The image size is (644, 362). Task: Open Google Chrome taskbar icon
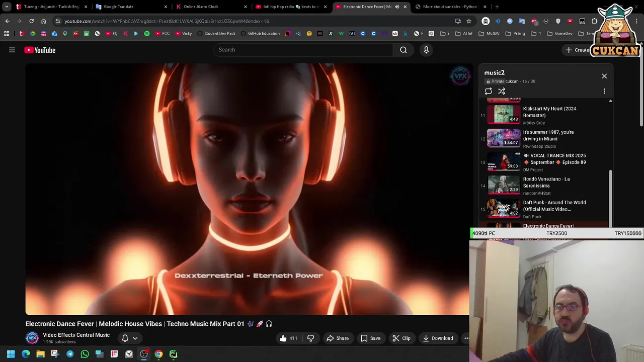pyautogui.click(x=158, y=354)
